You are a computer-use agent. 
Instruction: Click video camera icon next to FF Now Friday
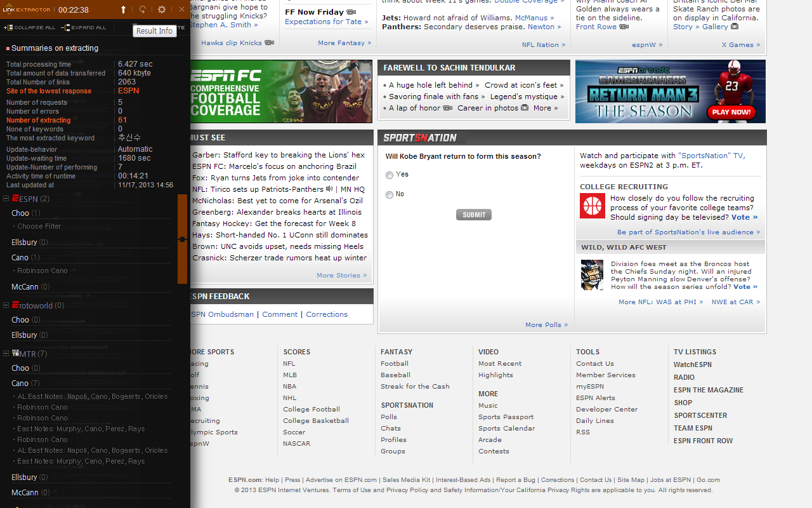pyautogui.click(x=351, y=12)
